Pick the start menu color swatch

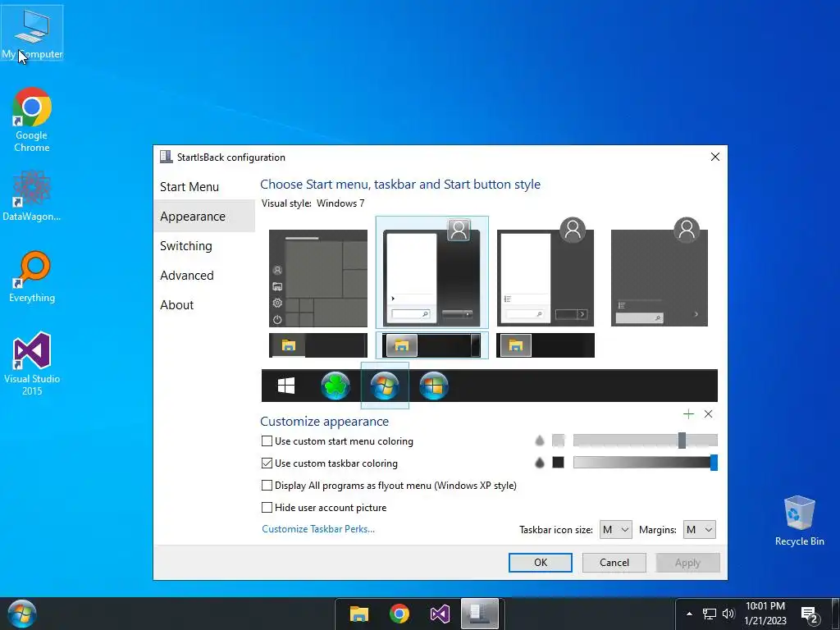click(558, 441)
